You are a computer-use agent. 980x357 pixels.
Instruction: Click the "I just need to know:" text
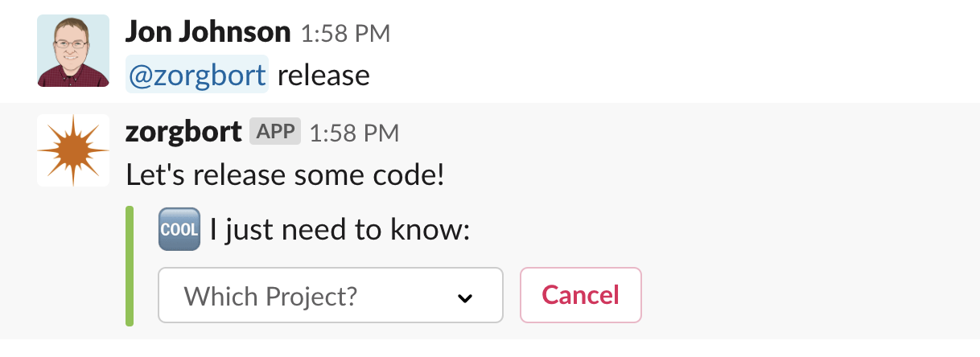click(x=340, y=231)
